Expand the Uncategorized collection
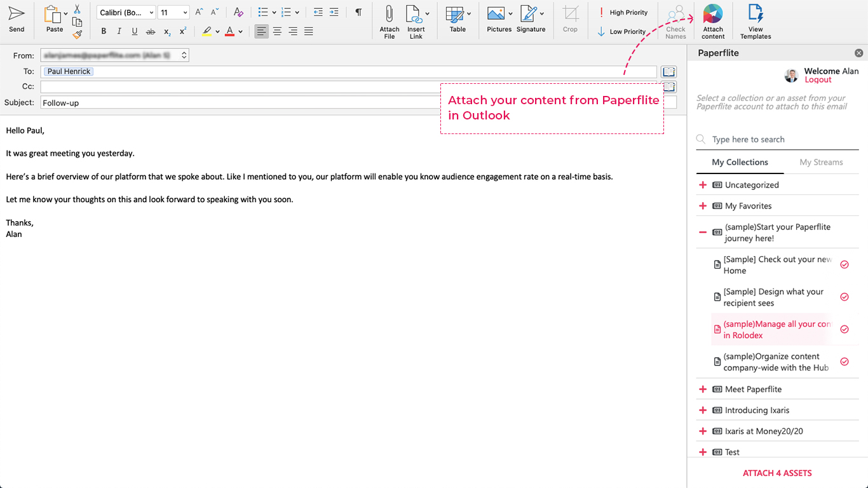Screen dimensions: 868x488 pyautogui.click(x=703, y=185)
